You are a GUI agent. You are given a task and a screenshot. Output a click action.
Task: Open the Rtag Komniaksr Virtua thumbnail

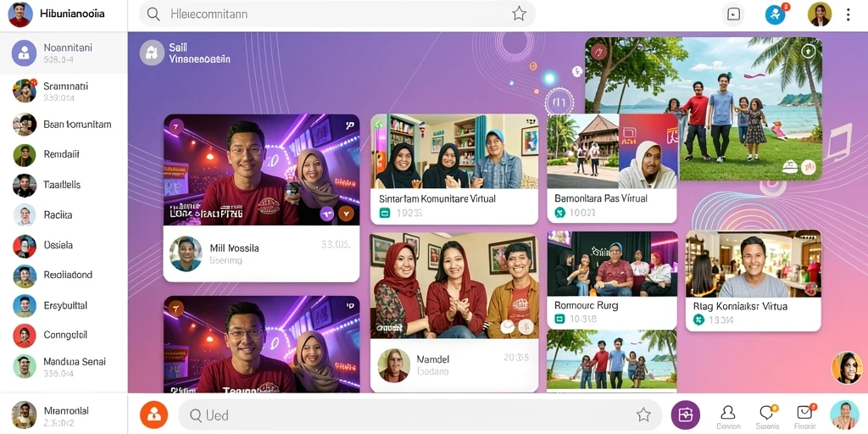(754, 281)
